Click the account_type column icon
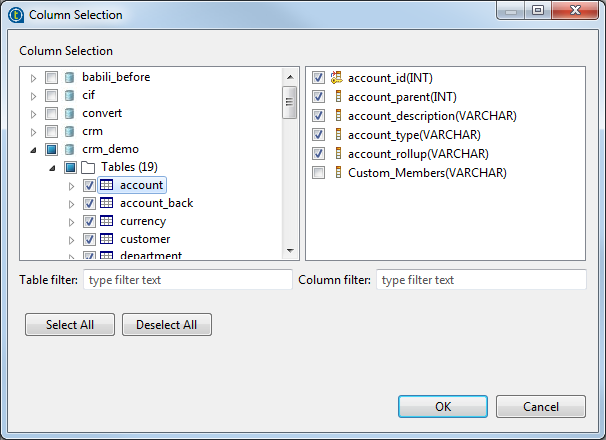606x440 pixels. click(337, 135)
